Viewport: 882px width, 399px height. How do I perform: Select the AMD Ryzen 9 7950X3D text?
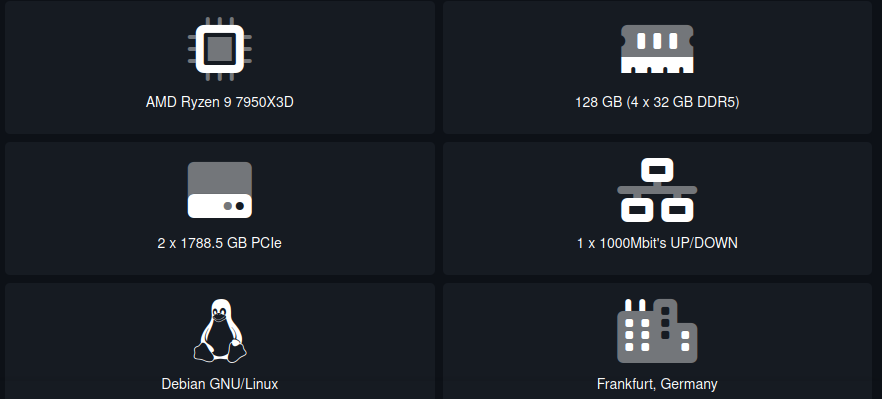point(219,102)
